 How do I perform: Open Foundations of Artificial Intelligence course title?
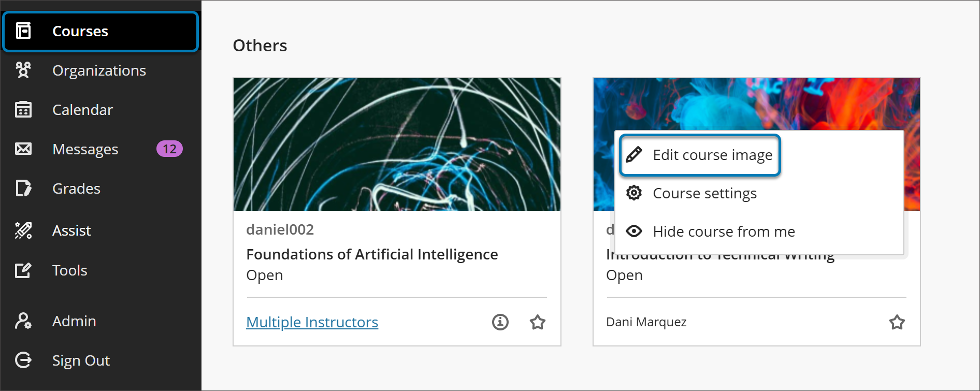click(372, 254)
